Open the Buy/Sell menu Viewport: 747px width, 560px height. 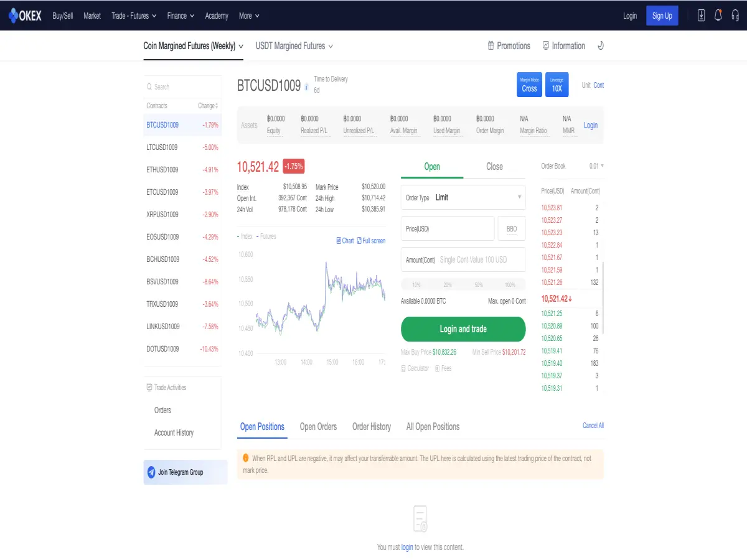62,16
